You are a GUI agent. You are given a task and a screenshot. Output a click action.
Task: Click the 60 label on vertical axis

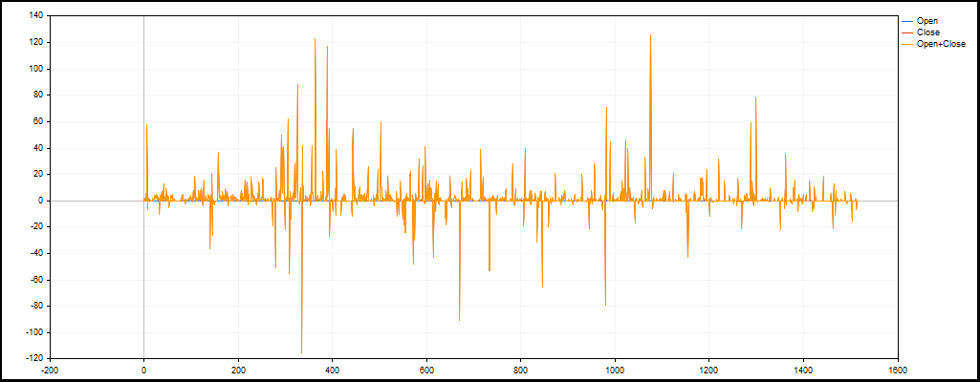point(37,121)
